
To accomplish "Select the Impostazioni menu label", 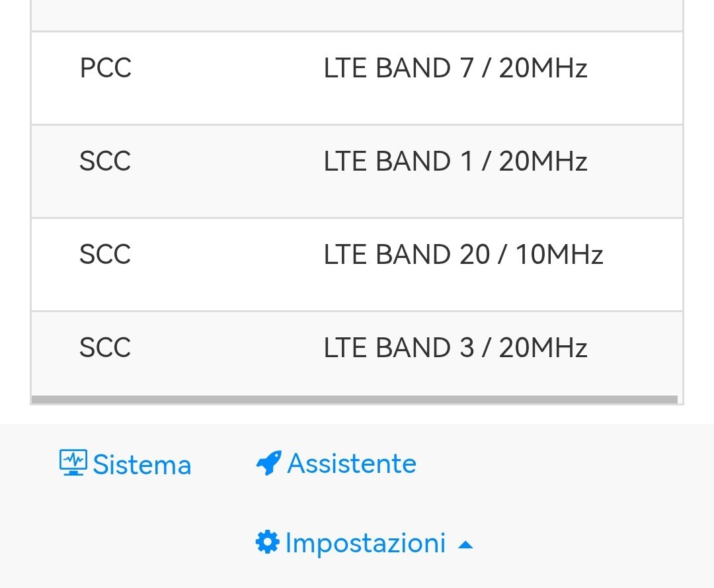I will coord(365,544).
